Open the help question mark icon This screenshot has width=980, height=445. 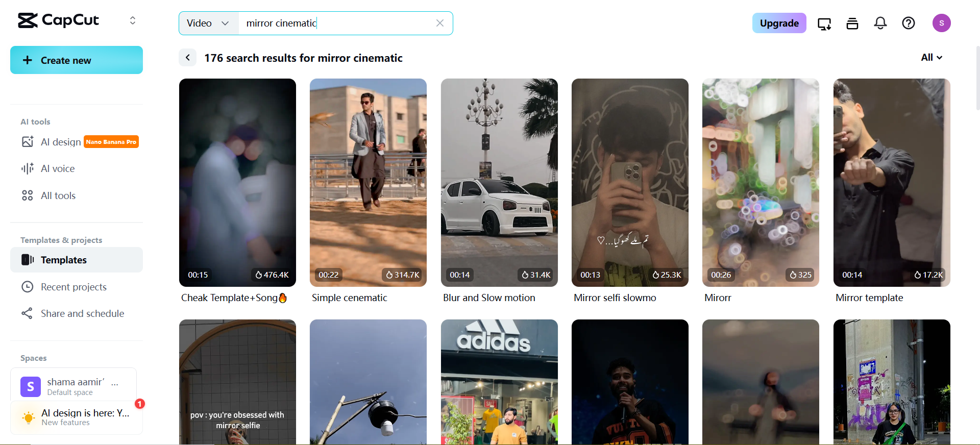coord(908,23)
